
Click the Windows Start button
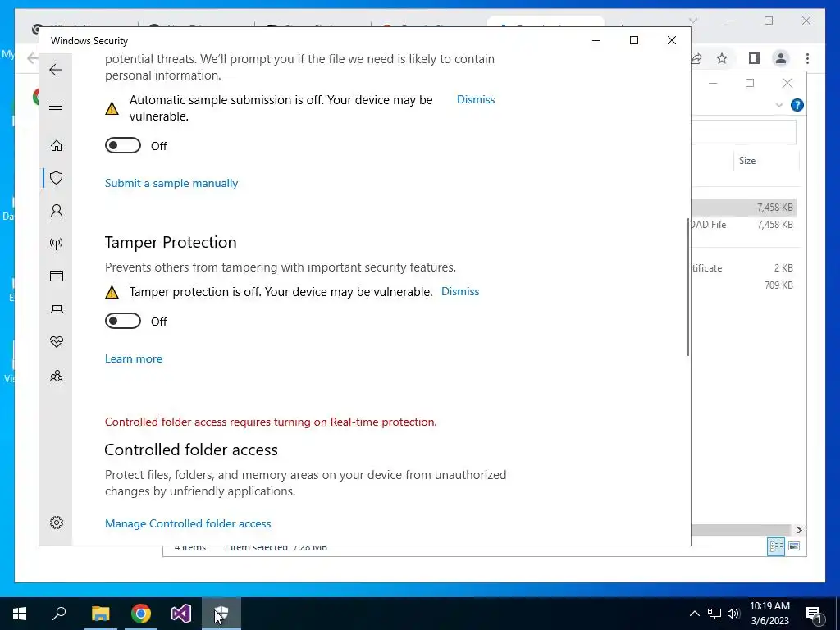pyautogui.click(x=20, y=614)
